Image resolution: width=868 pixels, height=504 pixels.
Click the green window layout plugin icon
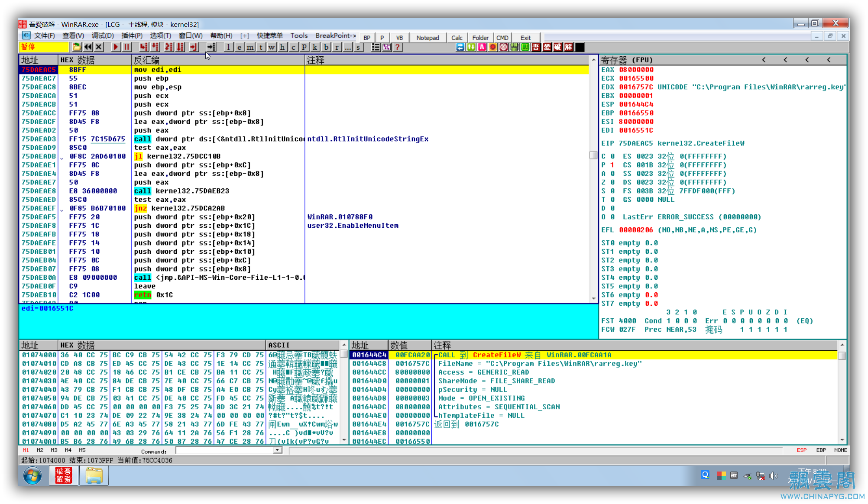click(x=525, y=47)
